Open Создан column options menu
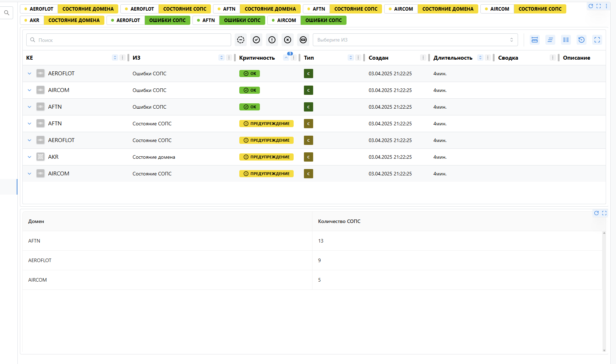 423,58
